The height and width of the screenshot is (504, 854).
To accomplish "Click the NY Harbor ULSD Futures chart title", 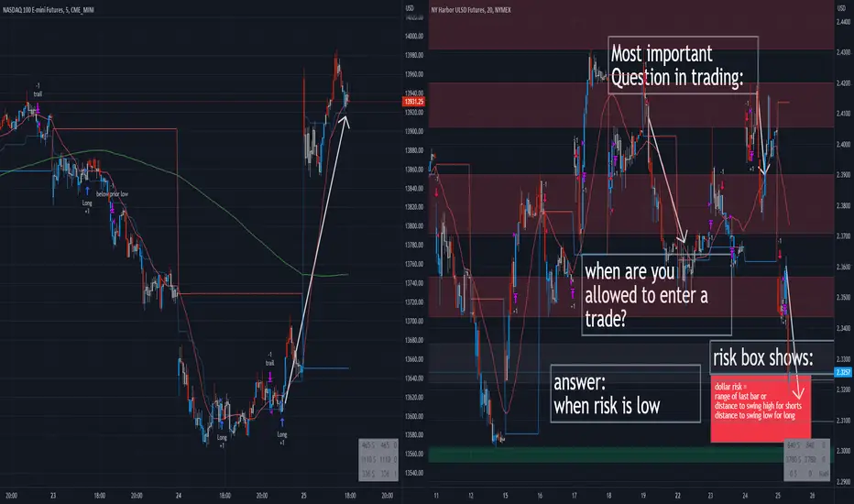I will 471,10.
